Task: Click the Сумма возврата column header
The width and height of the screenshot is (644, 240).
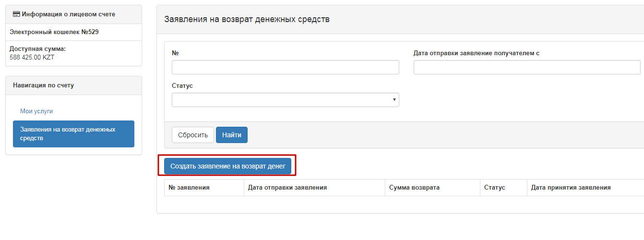Action: click(414, 188)
